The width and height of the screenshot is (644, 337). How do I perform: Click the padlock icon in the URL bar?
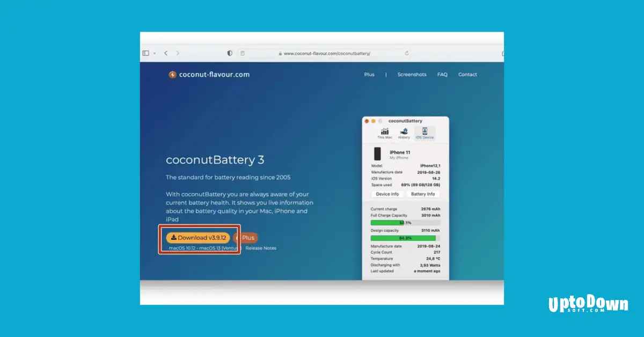point(280,53)
